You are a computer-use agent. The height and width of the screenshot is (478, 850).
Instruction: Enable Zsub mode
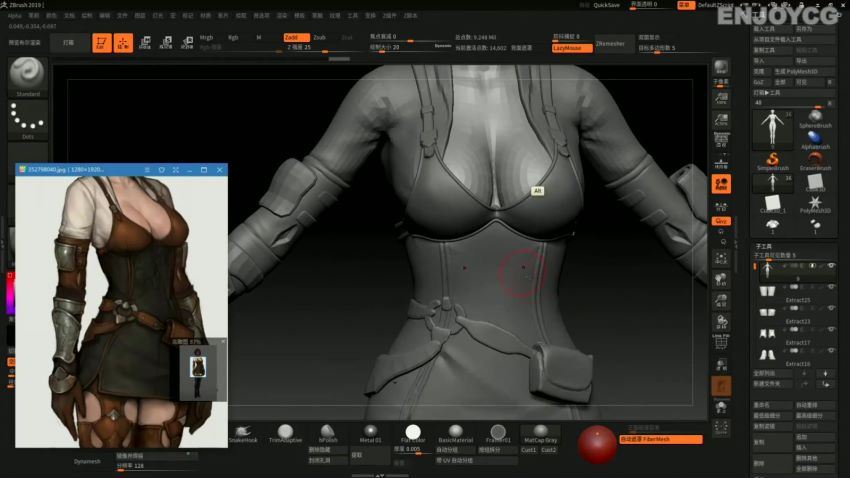click(x=320, y=37)
